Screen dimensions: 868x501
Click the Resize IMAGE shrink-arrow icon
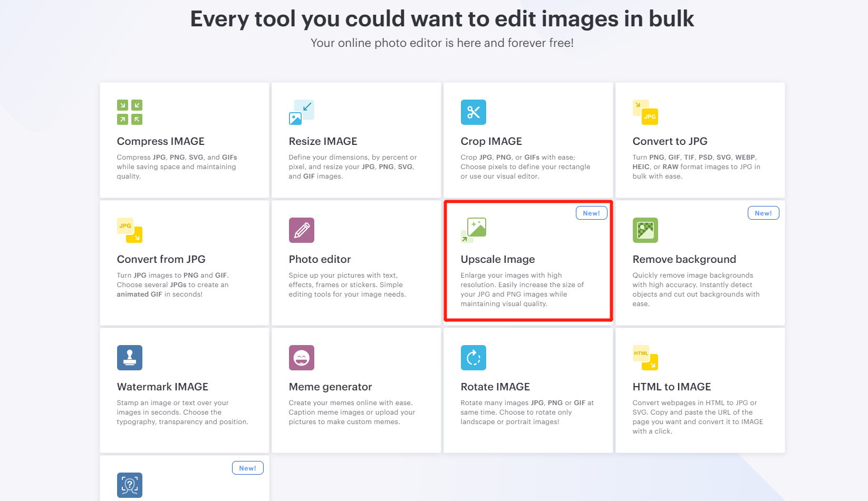coord(301,112)
